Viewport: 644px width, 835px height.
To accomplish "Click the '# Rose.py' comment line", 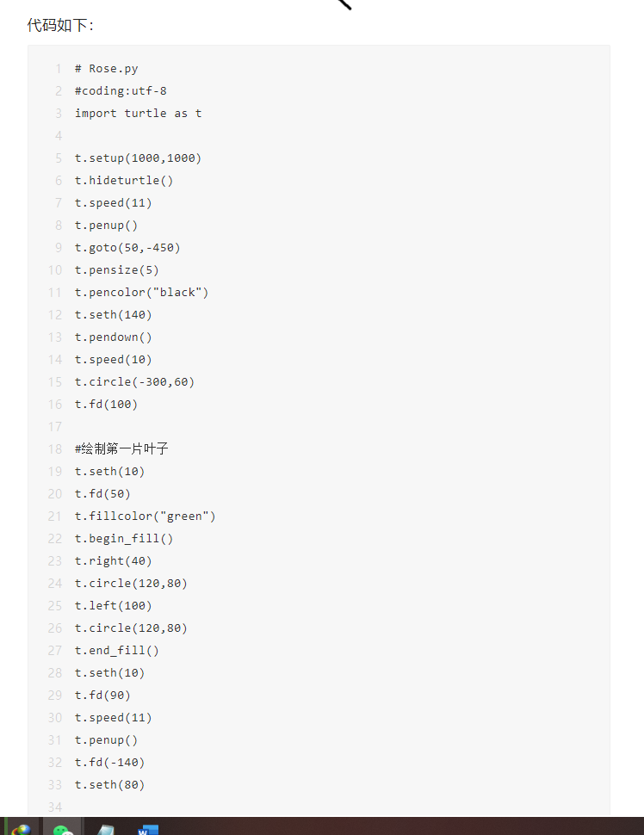I will [x=106, y=69].
